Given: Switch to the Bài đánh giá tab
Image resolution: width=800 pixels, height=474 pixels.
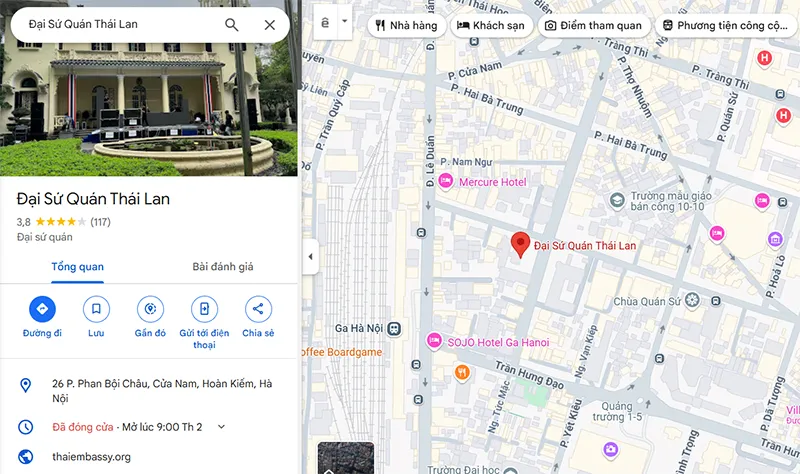Looking at the screenshot, I should pyautogui.click(x=222, y=266).
